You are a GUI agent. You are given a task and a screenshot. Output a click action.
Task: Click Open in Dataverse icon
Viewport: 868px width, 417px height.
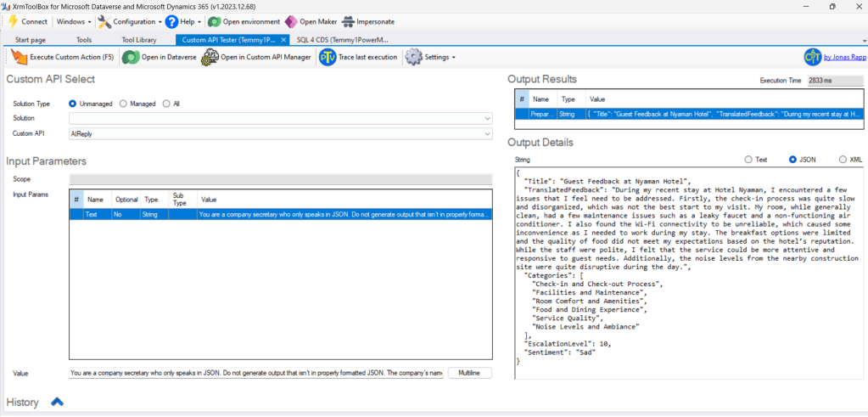coord(131,57)
